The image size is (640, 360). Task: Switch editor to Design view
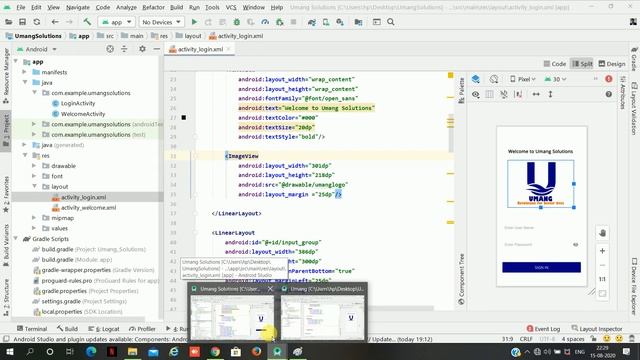(x=612, y=64)
